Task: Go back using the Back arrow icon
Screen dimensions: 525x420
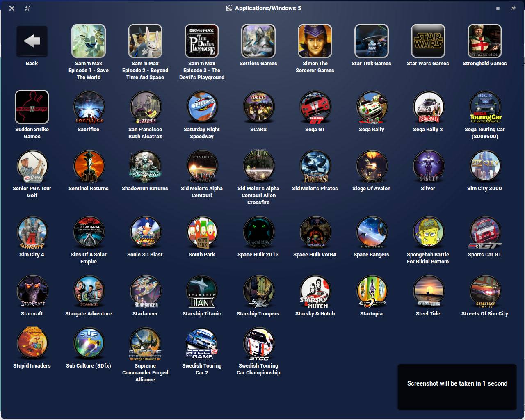Action: pyautogui.click(x=32, y=41)
